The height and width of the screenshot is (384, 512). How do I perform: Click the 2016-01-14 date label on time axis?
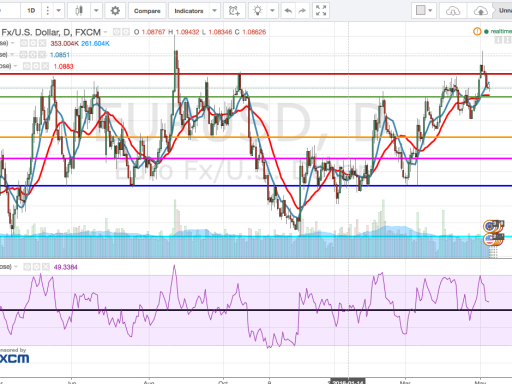coord(348,381)
